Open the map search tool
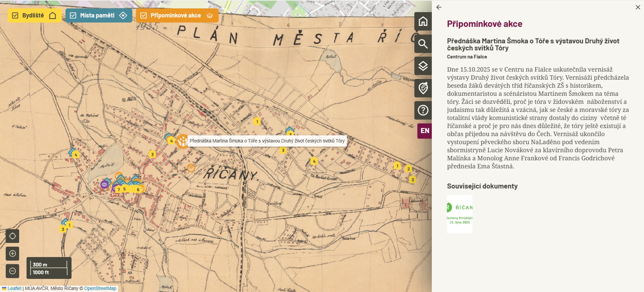The height and width of the screenshot is (292, 644). coord(423,44)
